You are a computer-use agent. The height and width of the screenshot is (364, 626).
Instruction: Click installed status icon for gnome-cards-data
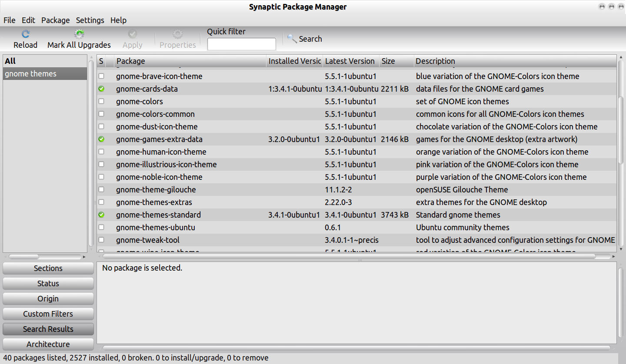(101, 89)
